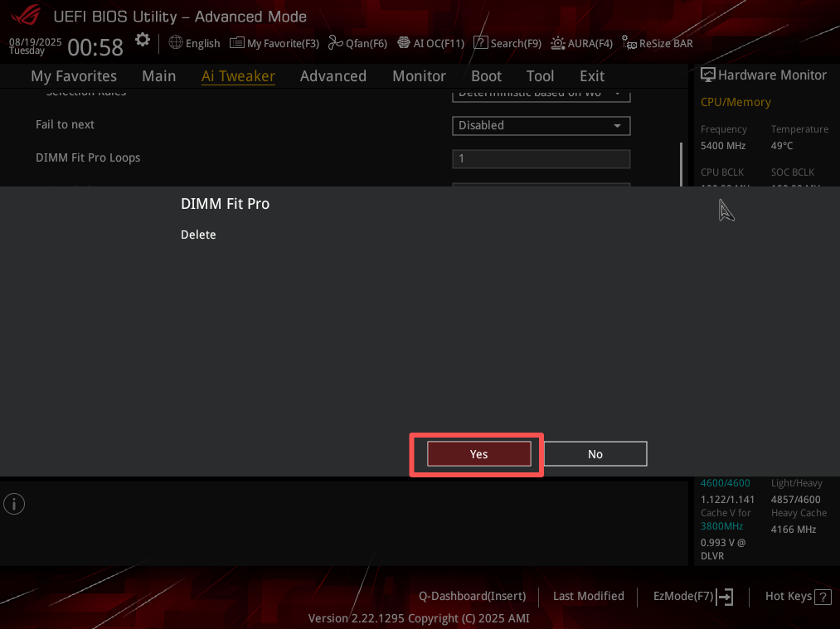Click the 4857/4600 Light/Heavy value

795,500
